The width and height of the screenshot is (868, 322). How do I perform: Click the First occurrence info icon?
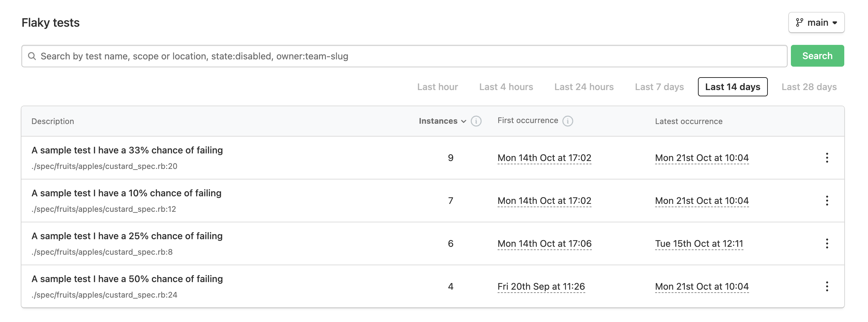tap(567, 121)
